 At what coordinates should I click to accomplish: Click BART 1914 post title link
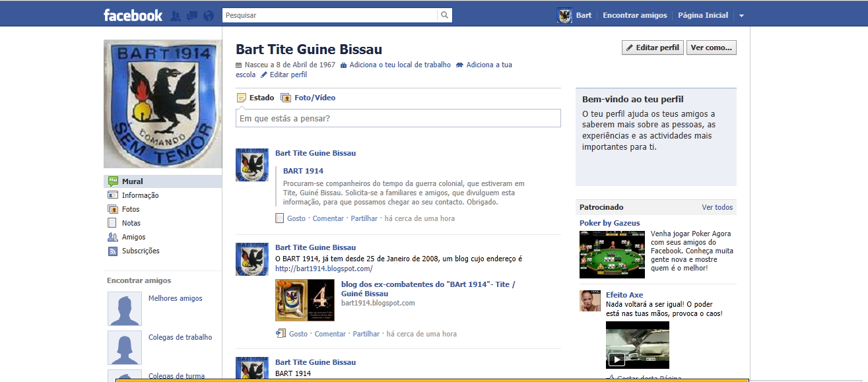[x=303, y=171]
